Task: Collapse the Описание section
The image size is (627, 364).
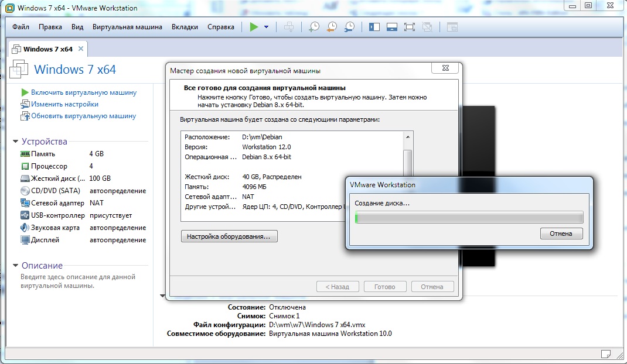Action: click(x=16, y=265)
